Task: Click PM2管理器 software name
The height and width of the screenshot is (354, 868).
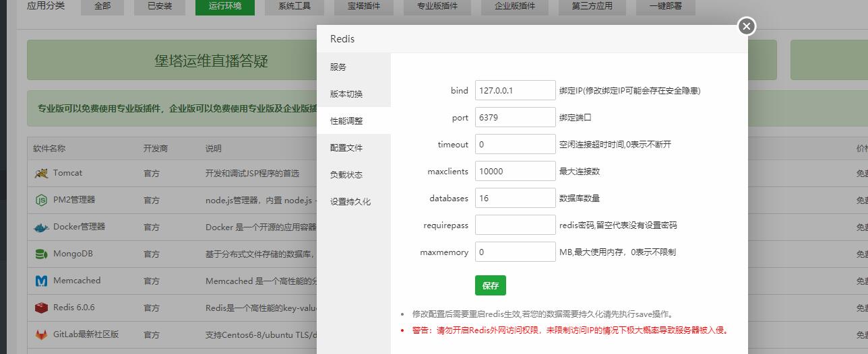Action: coord(74,200)
